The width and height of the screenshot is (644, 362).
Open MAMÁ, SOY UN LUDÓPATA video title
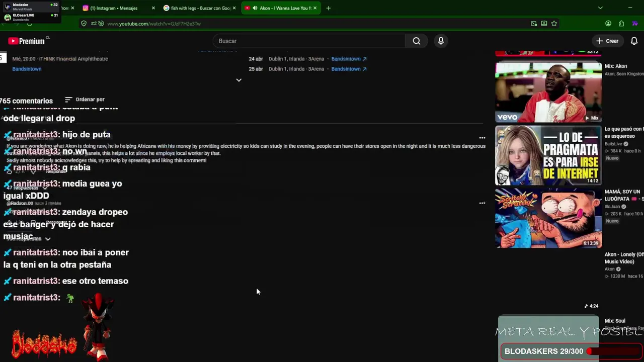(624, 195)
